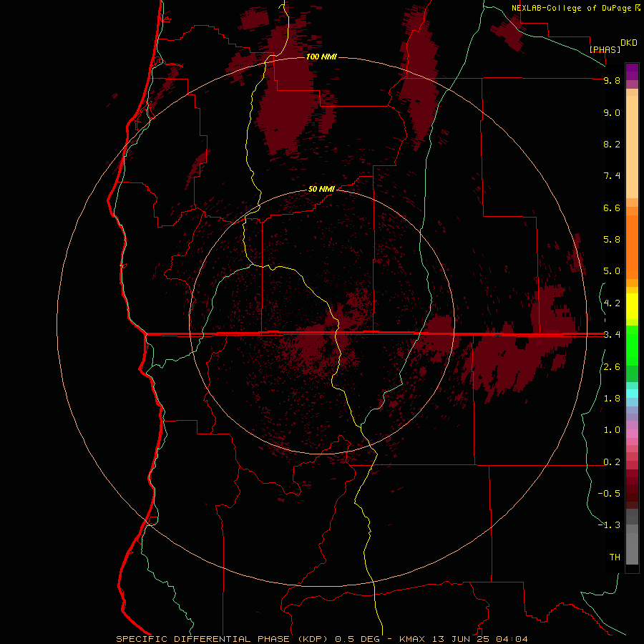Click the 50 NMI range ring label
Viewport: 644px width, 644px height.
[x=321, y=189]
